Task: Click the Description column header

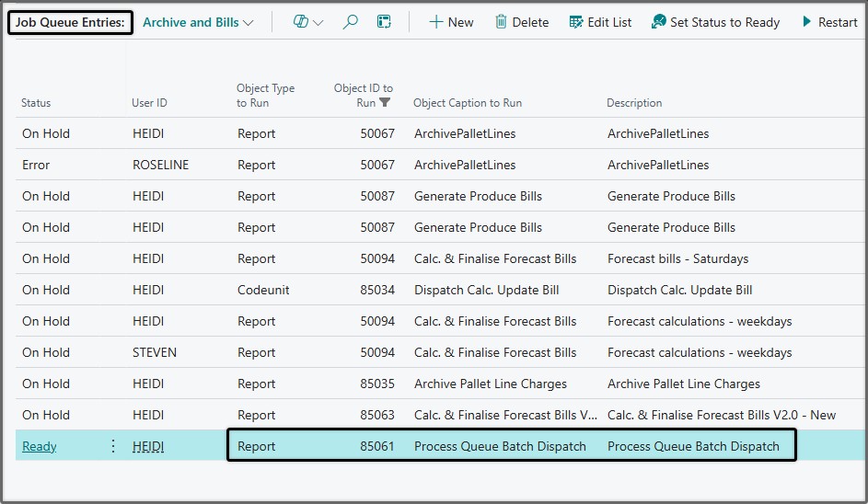Action: pyautogui.click(x=634, y=103)
